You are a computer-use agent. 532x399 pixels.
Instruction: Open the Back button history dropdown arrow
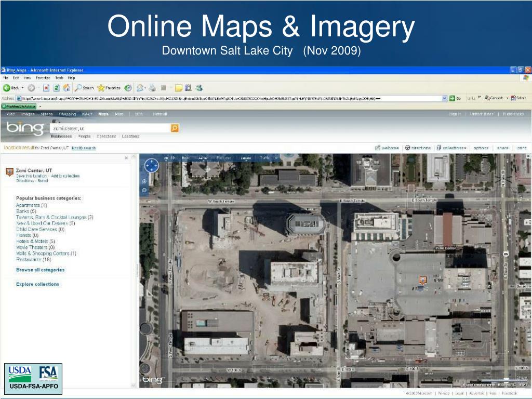pos(22,88)
